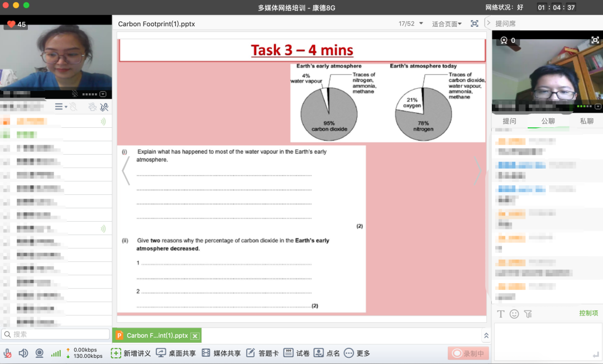Toggle mute-all microphones in participant list

click(x=104, y=107)
